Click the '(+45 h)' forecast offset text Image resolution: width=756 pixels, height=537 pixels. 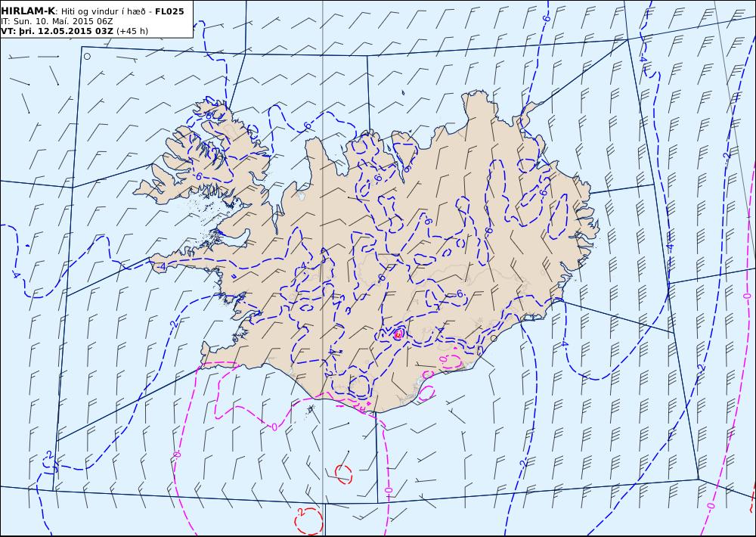pyautogui.click(x=132, y=31)
